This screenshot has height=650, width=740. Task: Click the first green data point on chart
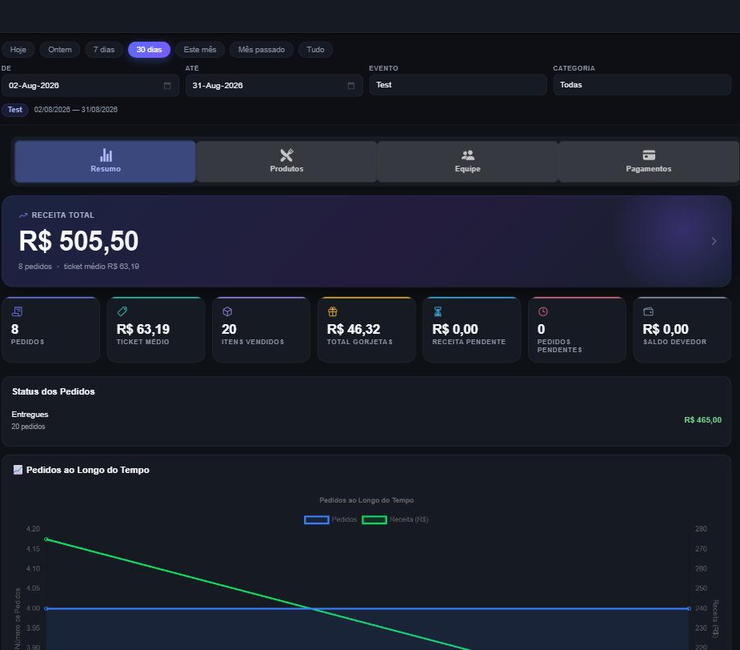(46, 539)
